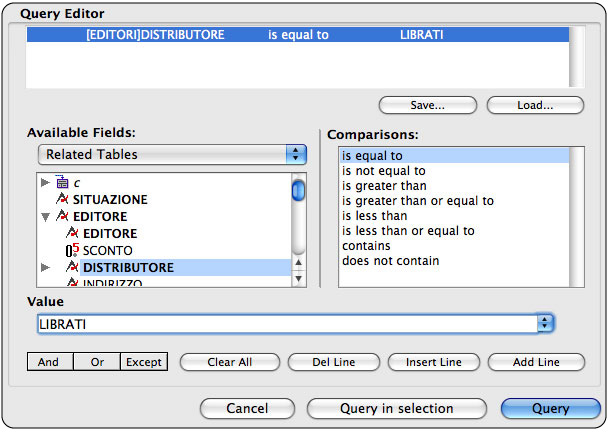Image resolution: width=610 pixels, height=434 pixels.
Task: Click the Value input field containing LIBRATI
Action: click(x=288, y=324)
